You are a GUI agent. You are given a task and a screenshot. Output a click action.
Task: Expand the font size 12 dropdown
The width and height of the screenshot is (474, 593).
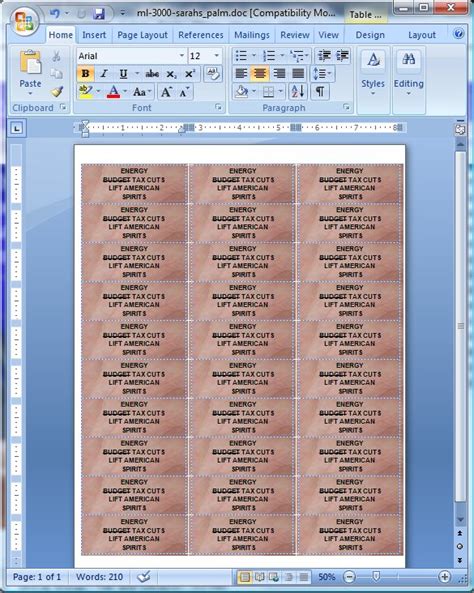click(x=217, y=56)
